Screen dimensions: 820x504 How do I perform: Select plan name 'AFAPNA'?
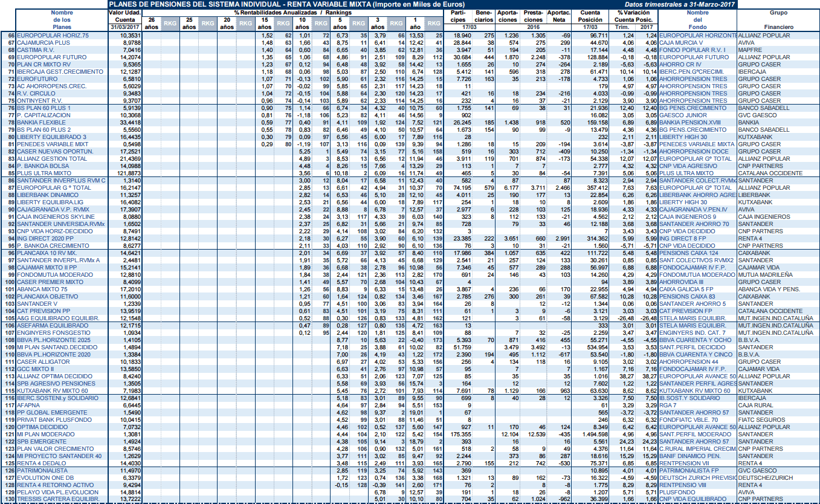pos(28,405)
